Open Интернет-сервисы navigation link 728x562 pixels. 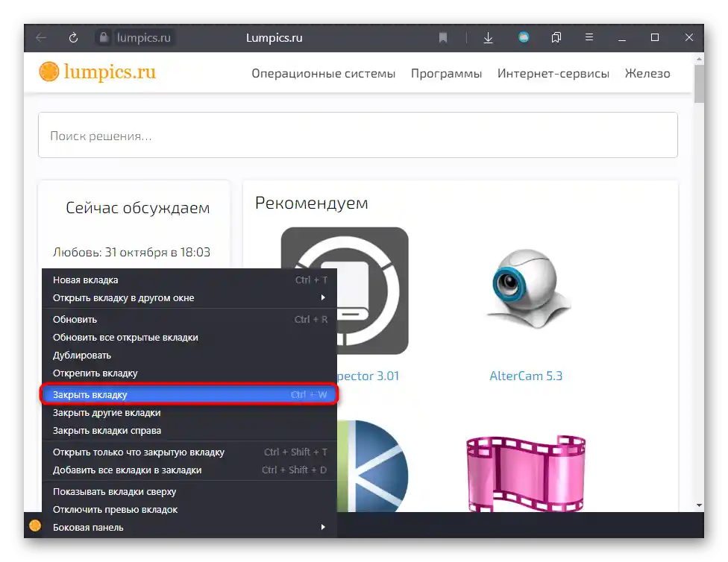tap(553, 73)
